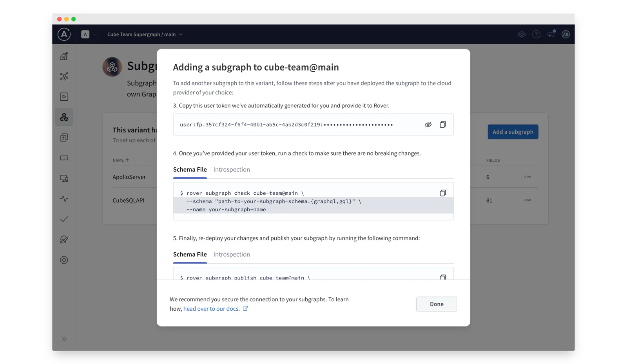
Task: Open the more options menu for ApolloServer row
Action: (x=528, y=177)
